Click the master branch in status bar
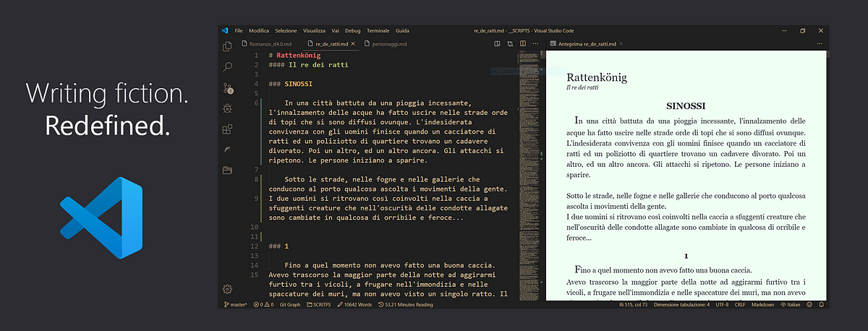This screenshot has height=331, width=868. (x=235, y=305)
